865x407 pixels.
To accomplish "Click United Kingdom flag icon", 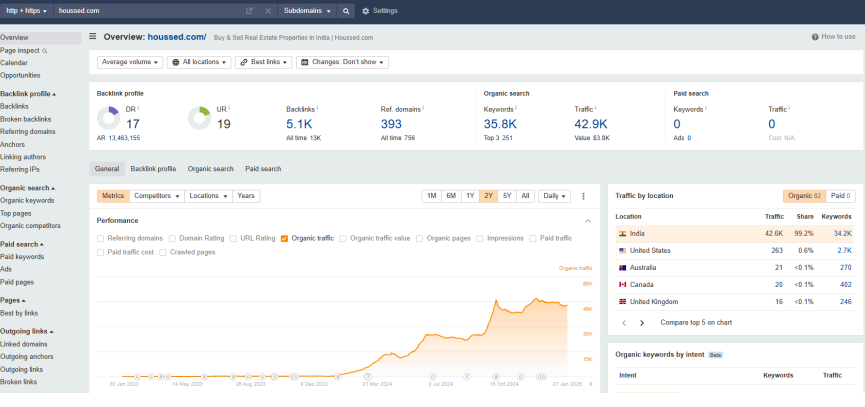I will 622,302.
